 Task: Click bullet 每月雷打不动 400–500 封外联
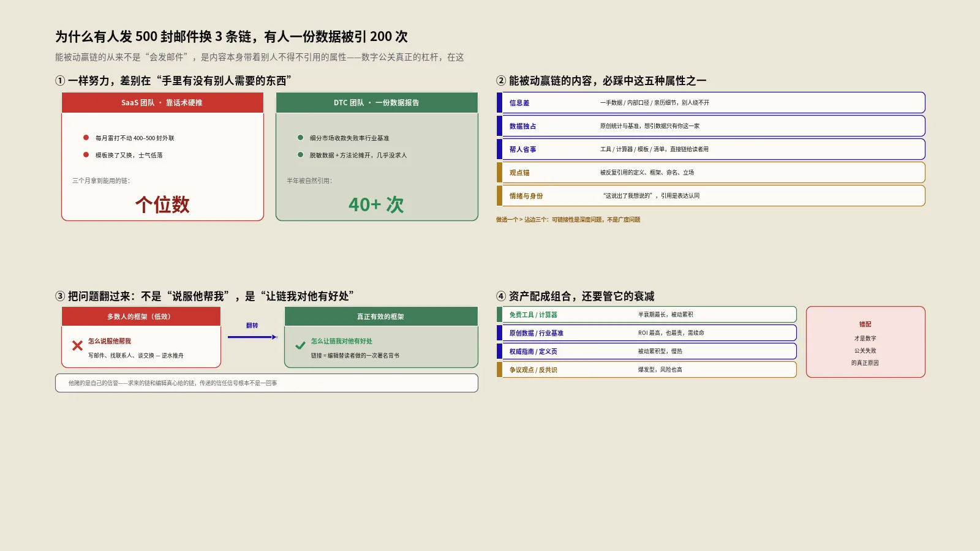135,138
